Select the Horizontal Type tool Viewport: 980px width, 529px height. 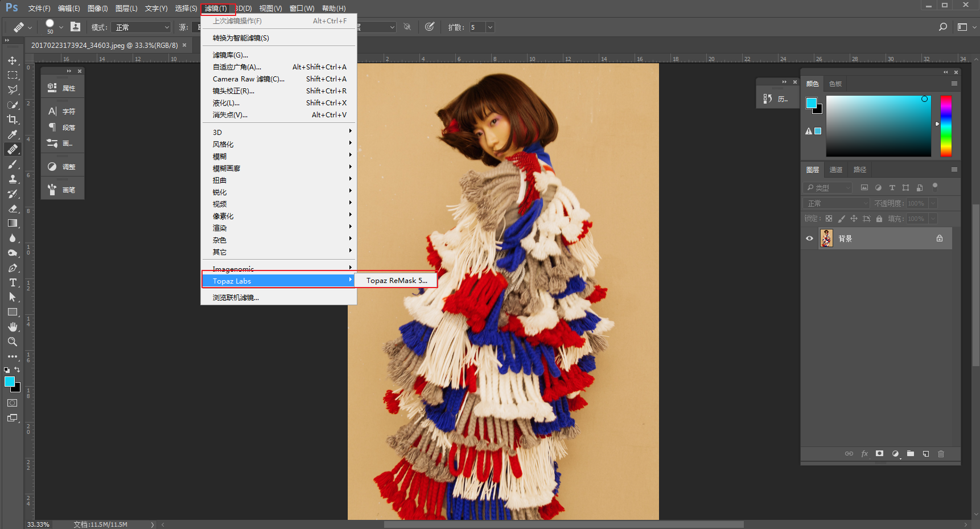(x=13, y=282)
